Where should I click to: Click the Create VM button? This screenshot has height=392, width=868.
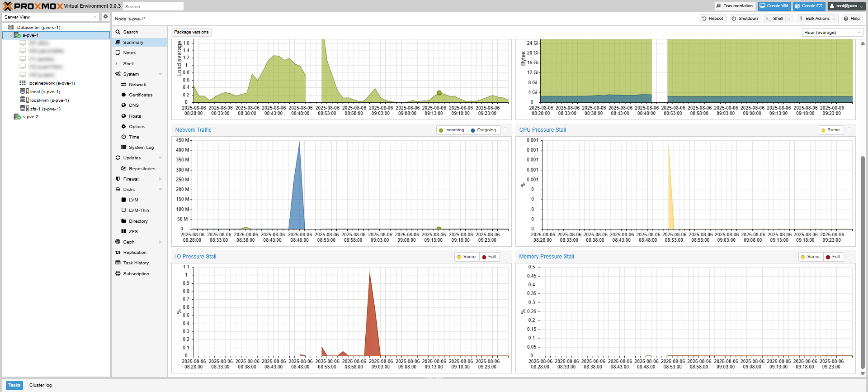(774, 6)
